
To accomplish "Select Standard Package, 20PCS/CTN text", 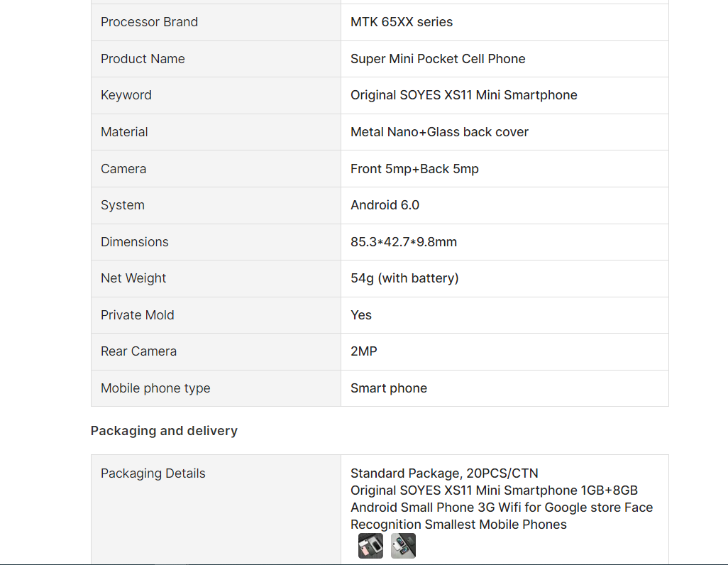I will click(444, 473).
